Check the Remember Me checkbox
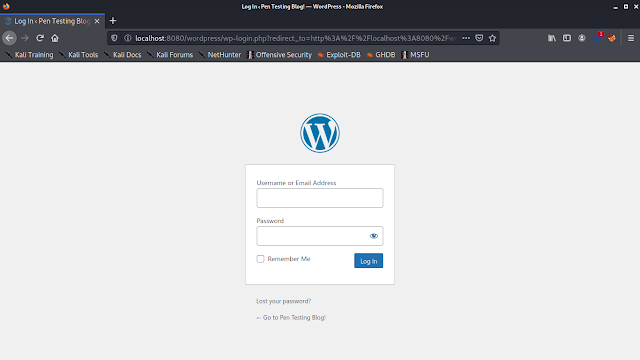This screenshot has width=640, height=360. point(260,259)
